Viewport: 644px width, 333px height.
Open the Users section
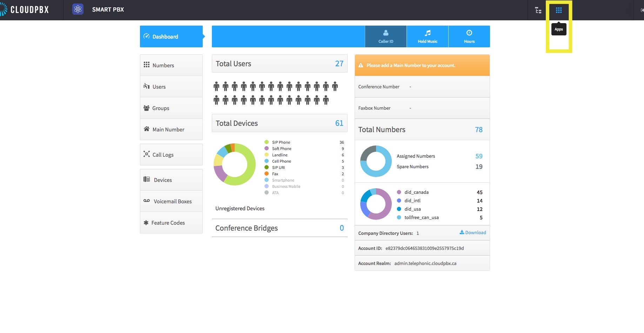click(x=171, y=87)
